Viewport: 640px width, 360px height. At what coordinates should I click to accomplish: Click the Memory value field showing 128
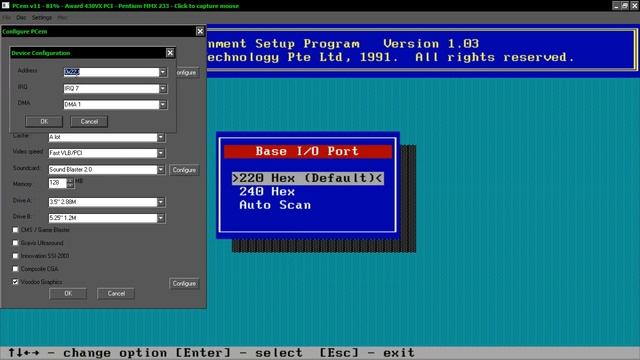click(x=58, y=183)
